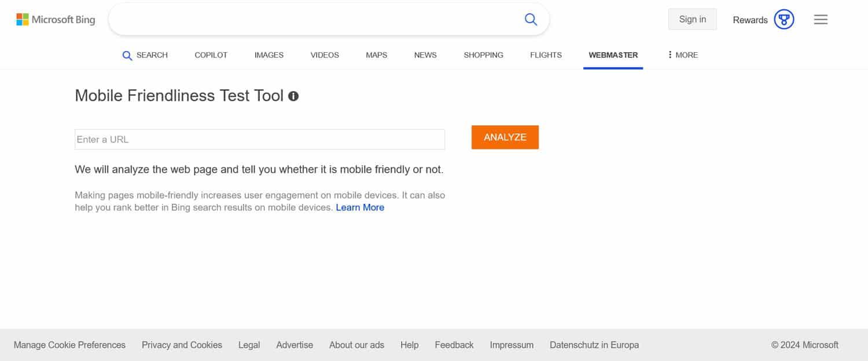Follow the Learn More link

pos(360,207)
